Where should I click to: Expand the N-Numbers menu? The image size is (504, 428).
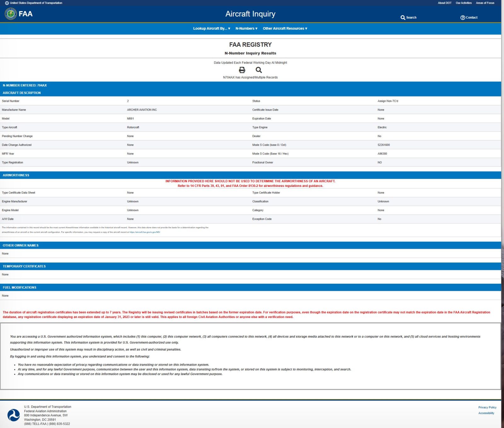tap(246, 28)
